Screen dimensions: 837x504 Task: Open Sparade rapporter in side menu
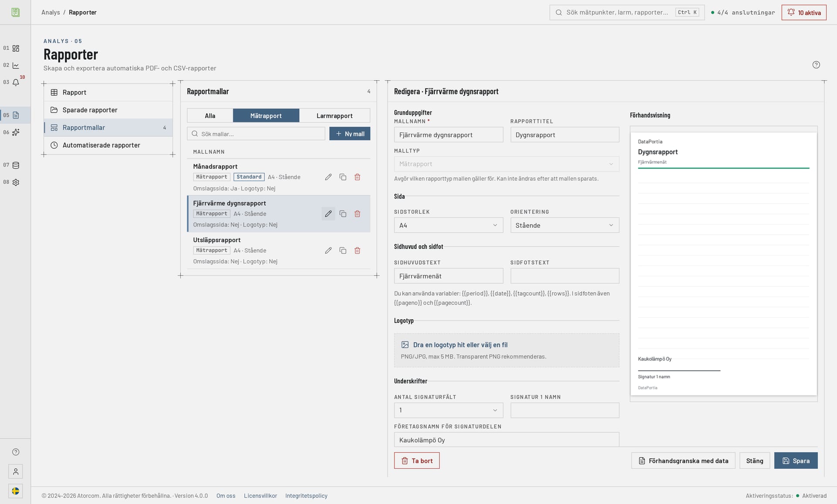[x=108, y=110]
